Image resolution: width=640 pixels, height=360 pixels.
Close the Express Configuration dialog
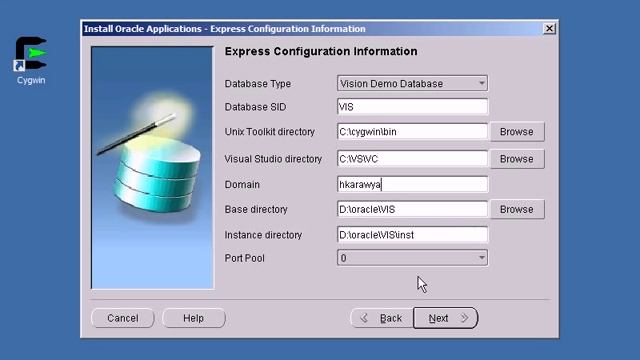pyautogui.click(x=549, y=29)
